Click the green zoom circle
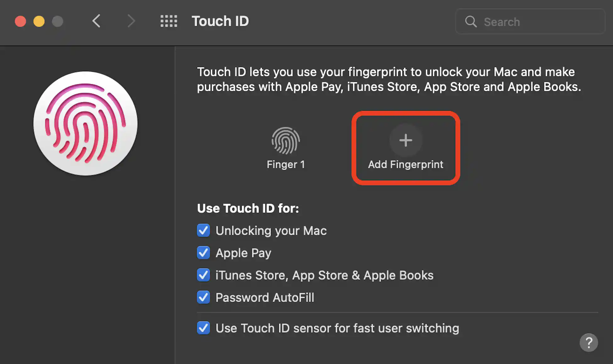 click(x=58, y=21)
